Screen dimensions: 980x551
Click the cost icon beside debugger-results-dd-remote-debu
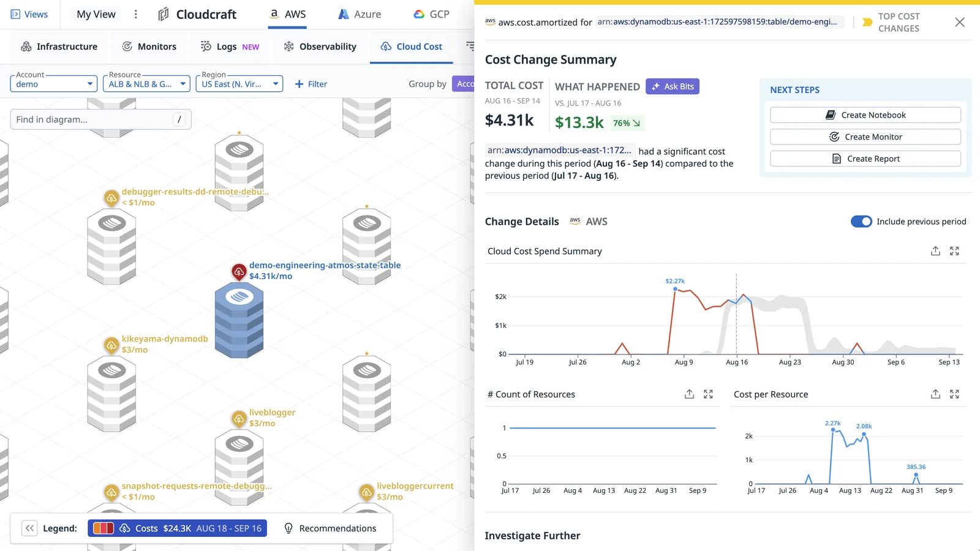tap(111, 198)
